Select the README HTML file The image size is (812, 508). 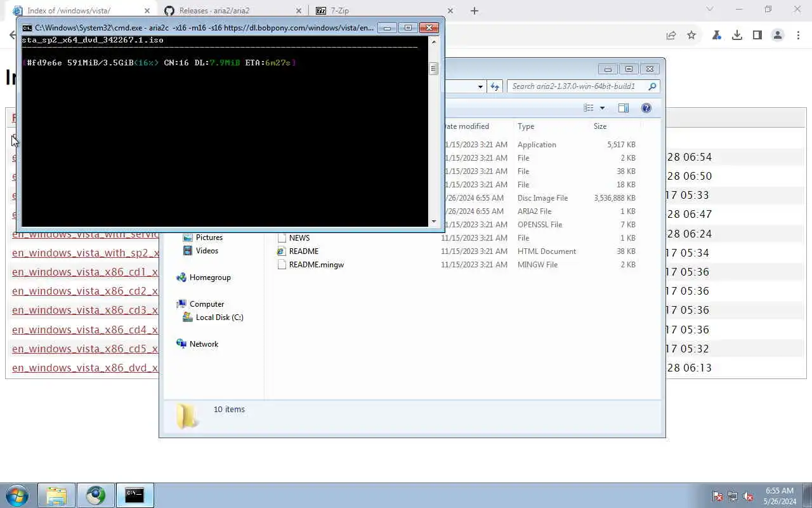tap(304, 251)
